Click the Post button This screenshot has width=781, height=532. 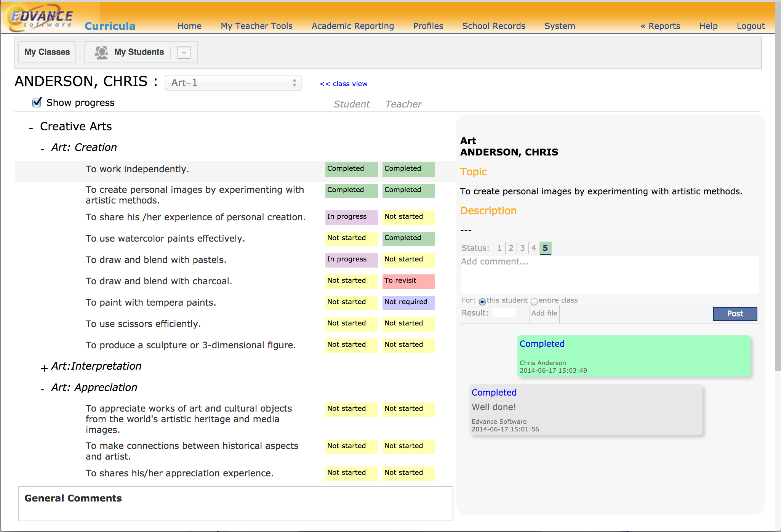pos(735,314)
